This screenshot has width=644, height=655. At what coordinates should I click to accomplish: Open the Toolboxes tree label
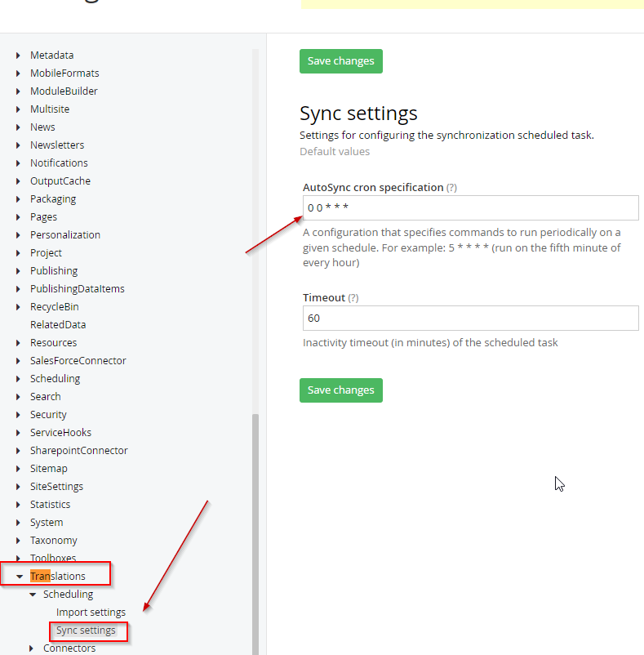[x=53, y=558]
